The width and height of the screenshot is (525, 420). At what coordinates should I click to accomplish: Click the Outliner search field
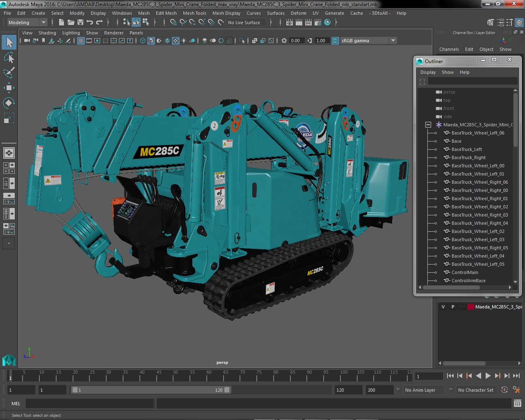(x=472, y=81)
